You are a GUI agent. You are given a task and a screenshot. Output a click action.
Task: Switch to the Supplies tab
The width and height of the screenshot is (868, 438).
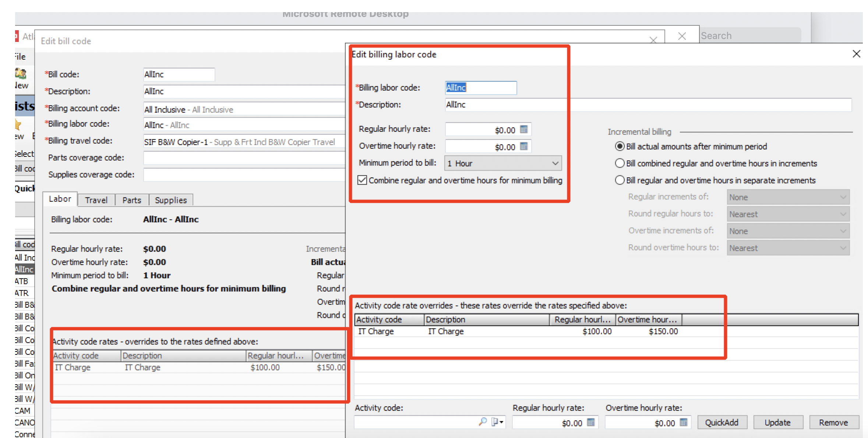(171, 200)
